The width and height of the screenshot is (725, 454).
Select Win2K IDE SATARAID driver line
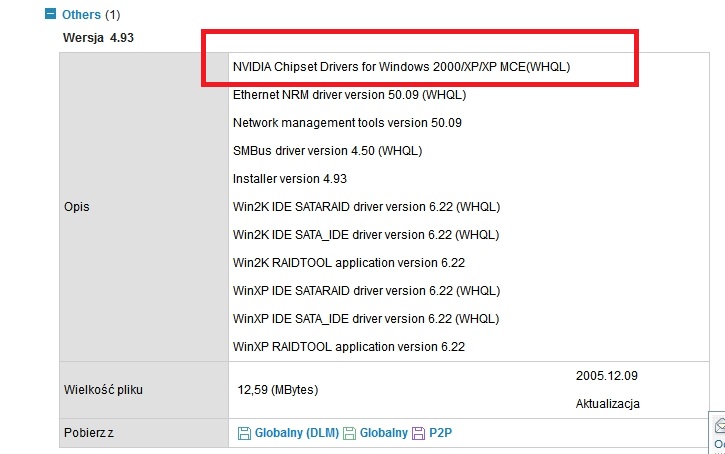[x=367, y=207]
